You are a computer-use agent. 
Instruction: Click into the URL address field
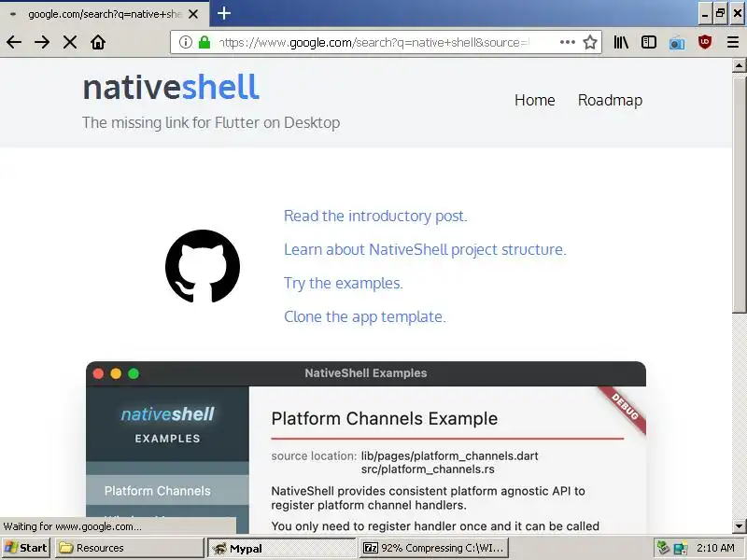point(386,42)
